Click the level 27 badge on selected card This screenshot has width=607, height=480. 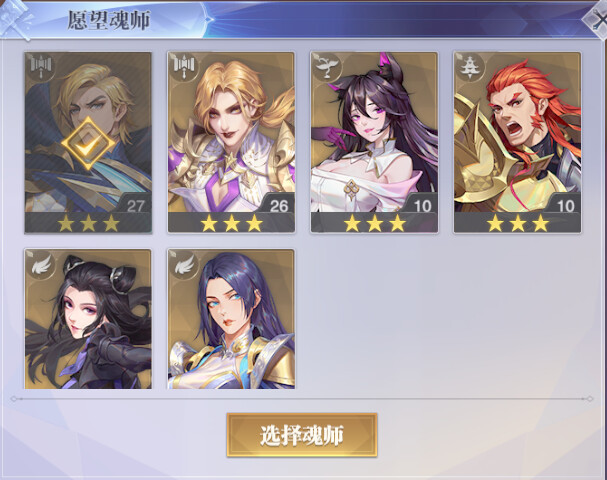point(135,205)
